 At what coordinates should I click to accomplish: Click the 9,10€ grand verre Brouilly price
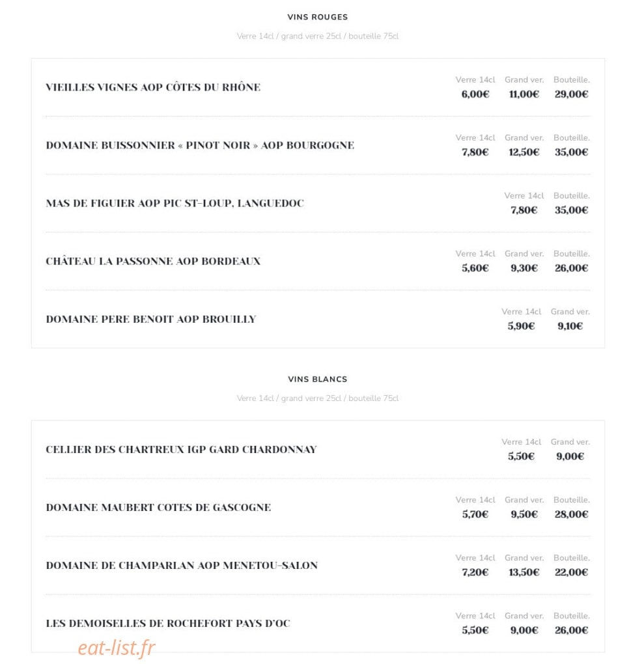[570, 327]
